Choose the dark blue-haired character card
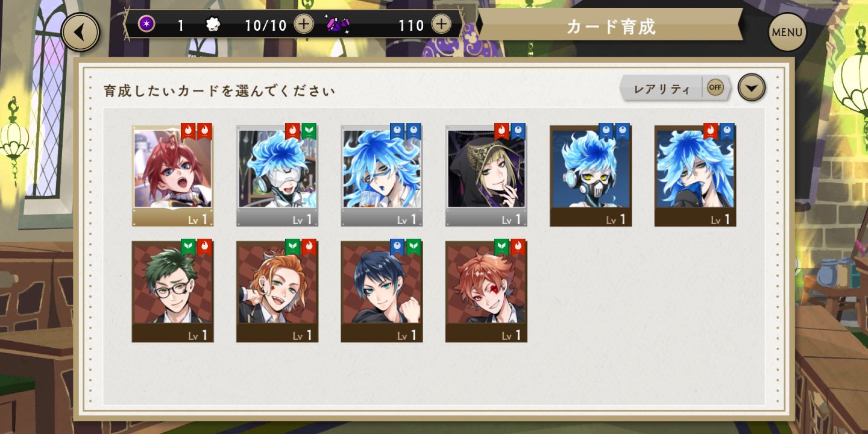Screen dimensions: 868x434 [382, 292]
